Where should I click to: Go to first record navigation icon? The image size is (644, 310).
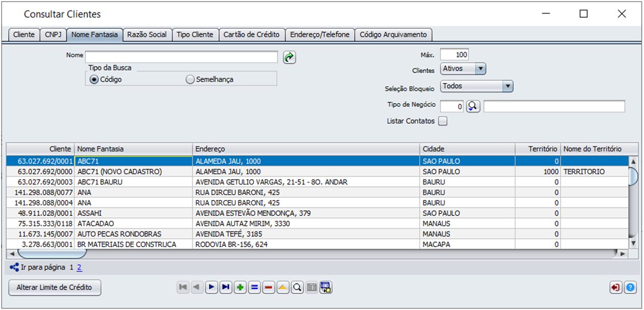click(x=183, y=287)
